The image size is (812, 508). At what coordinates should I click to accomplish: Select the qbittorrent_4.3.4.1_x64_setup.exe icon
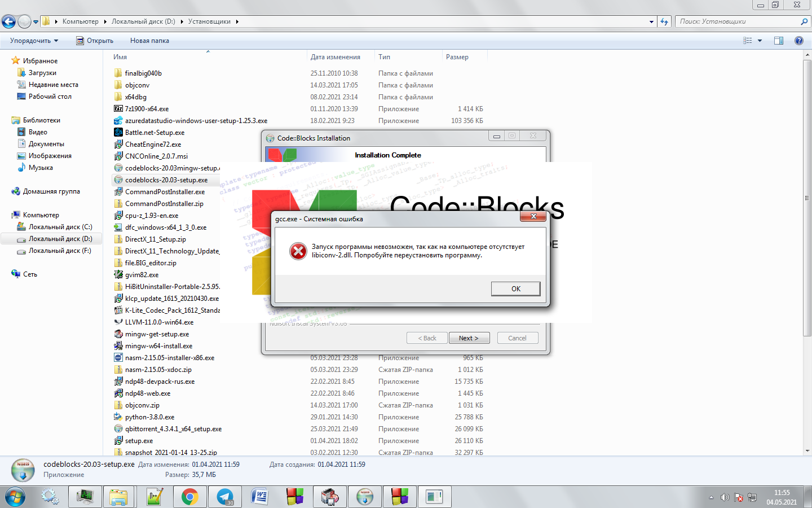pyautogui.click(x=118, y=429)
